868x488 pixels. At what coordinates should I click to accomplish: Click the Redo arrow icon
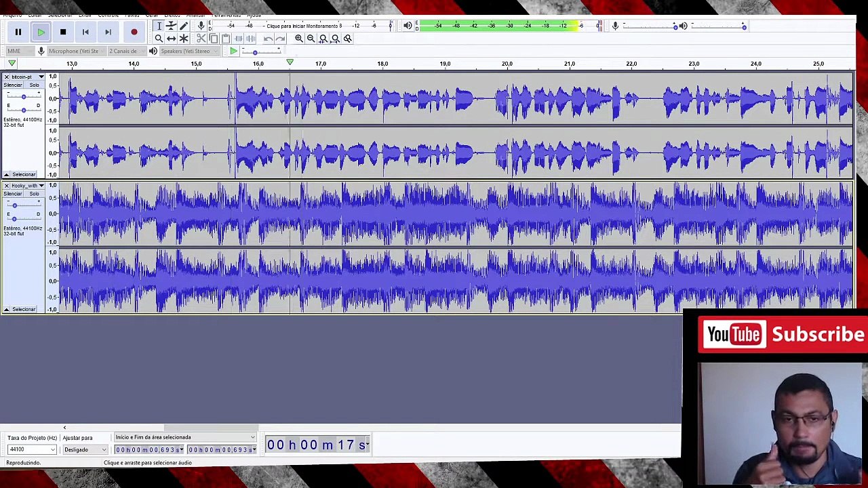(x=281, y=39)
